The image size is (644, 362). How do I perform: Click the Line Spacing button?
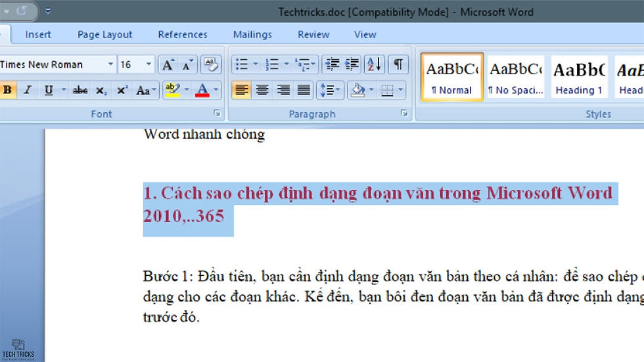330,90
